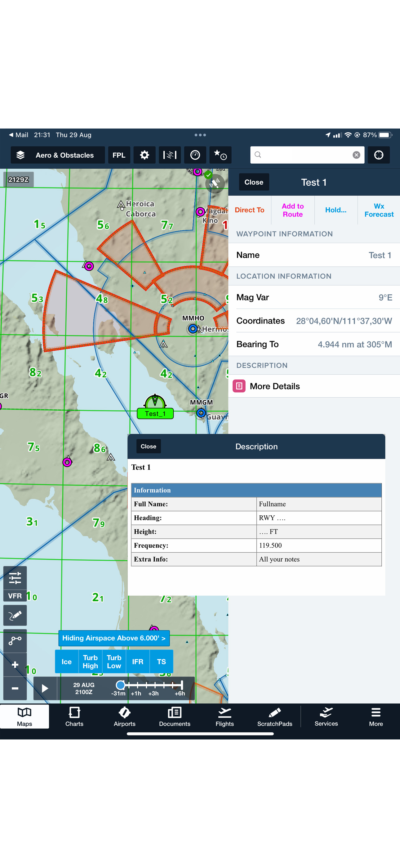Tap the Mag Var 9°E row
This screenshot has height=868, width=400.
(x=314, y=297)
